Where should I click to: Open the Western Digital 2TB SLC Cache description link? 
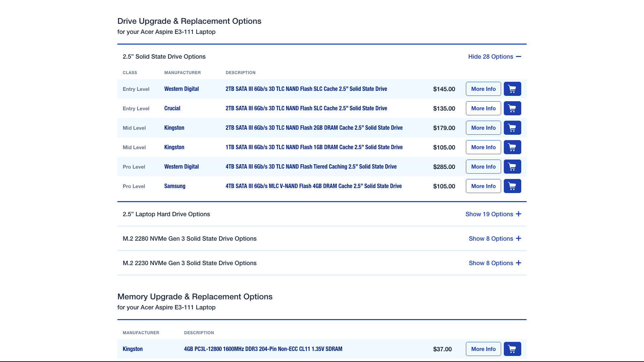click(x=306, y=89)
